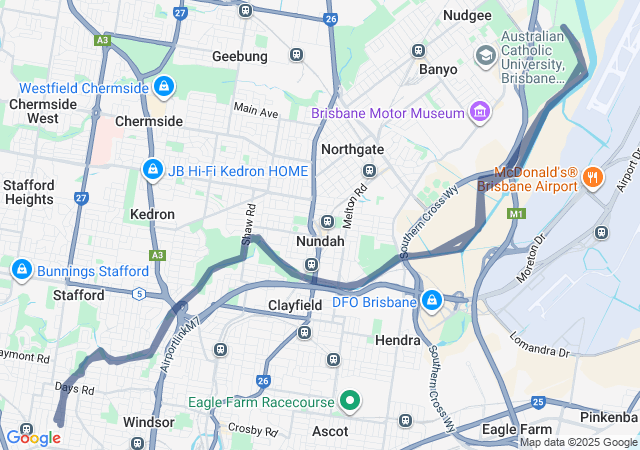The width and height of the screenshot is (640, 450).
Task: Click the Westfield Chermside text label
Action: [x=84, y=88]
